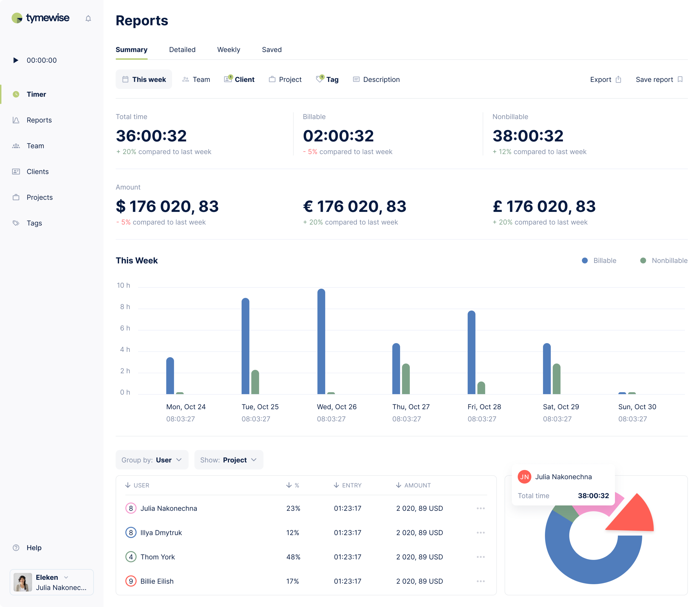Open Clients from the sidebar

coord(38,171)
